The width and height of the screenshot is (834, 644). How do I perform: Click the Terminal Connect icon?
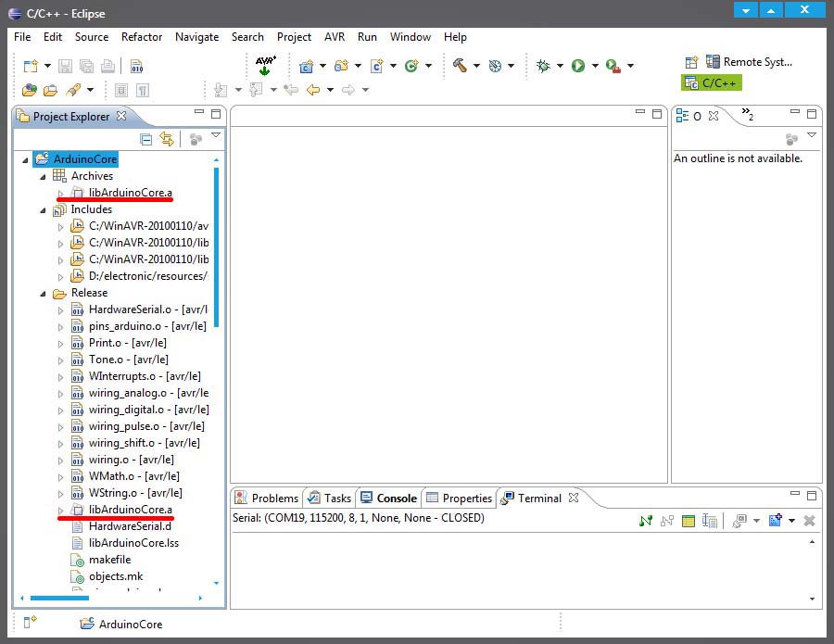[x=646, y=521]
